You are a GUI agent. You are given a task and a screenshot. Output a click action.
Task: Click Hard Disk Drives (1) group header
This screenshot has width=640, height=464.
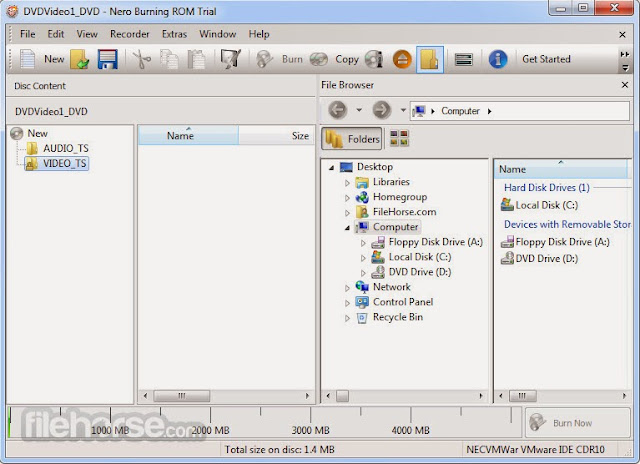click(x=547, y=188)
